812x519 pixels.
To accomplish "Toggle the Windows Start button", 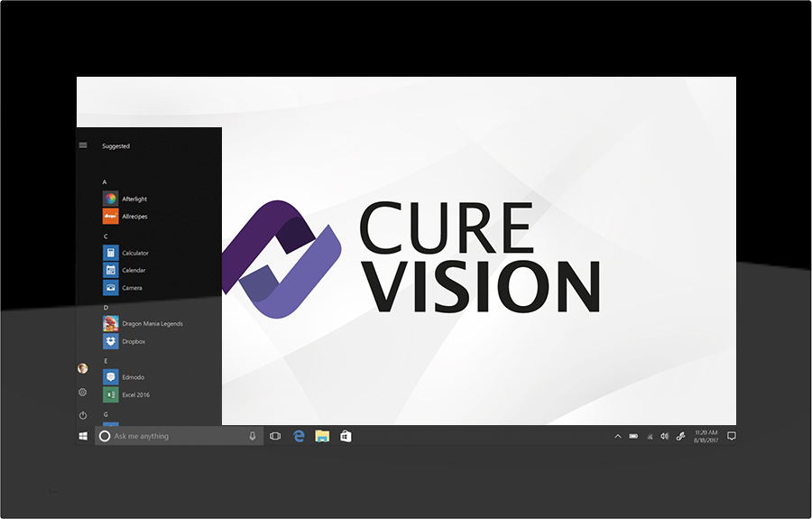I will point(83,436).
